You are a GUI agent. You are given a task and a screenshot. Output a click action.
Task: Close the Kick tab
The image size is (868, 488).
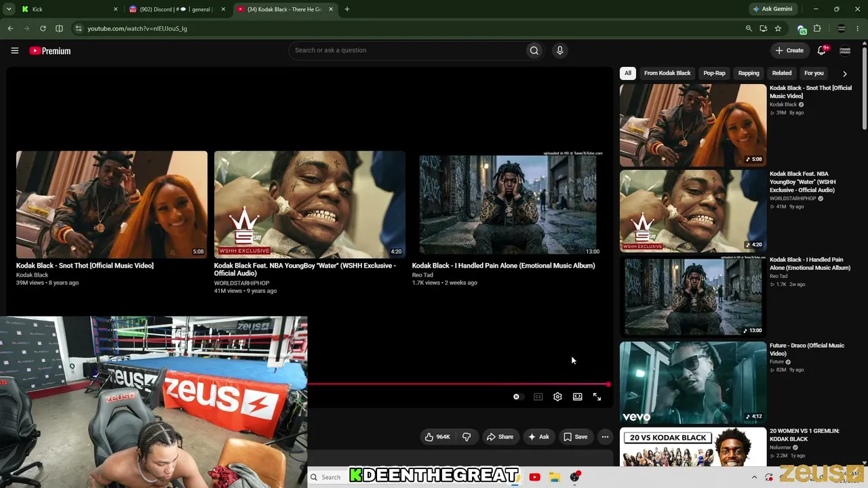coord(115,9)
